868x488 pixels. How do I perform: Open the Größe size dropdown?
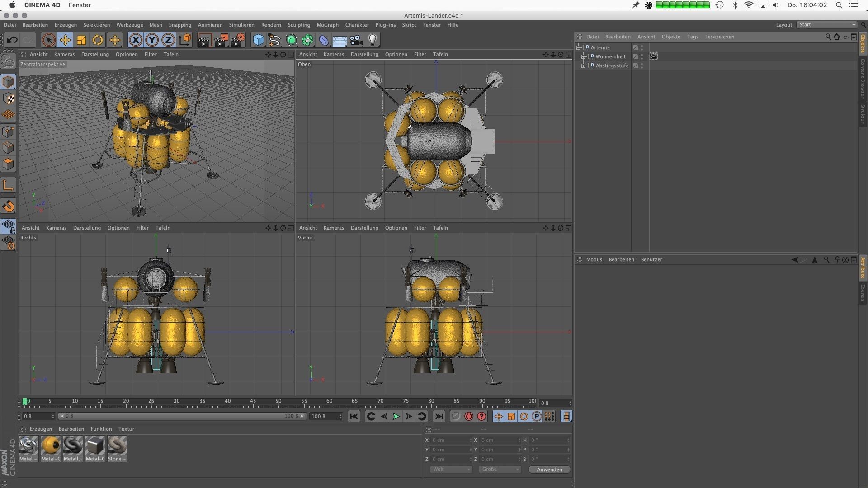(x=500, y=469)
